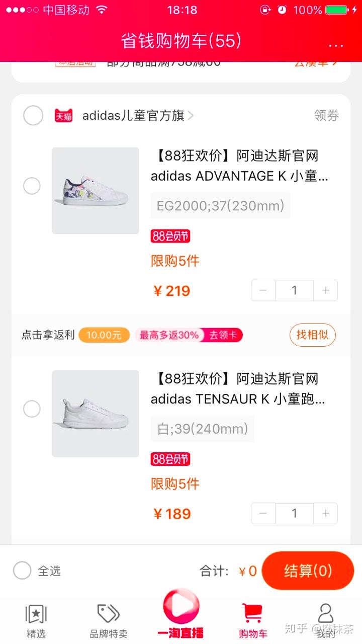Select the ADVANTAGE K shoe checkbox
362x644 pixels.
(32, 186)
